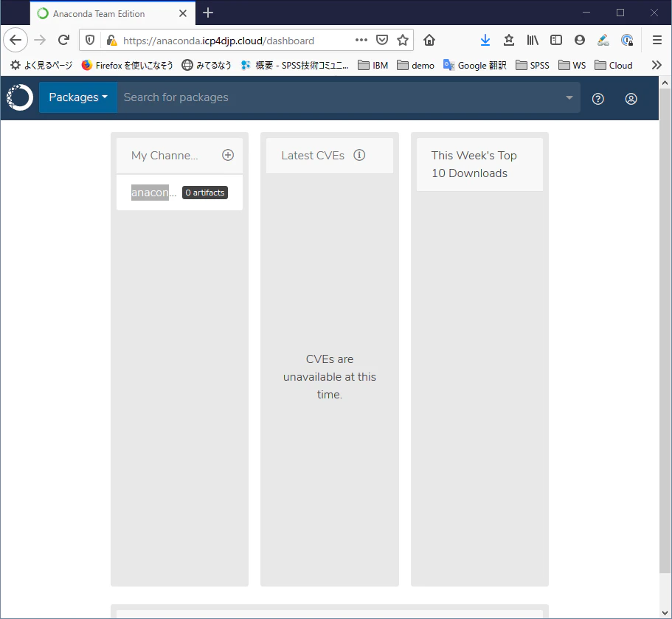Close the Anaconda Team Edition tab

tap(183, 14)
